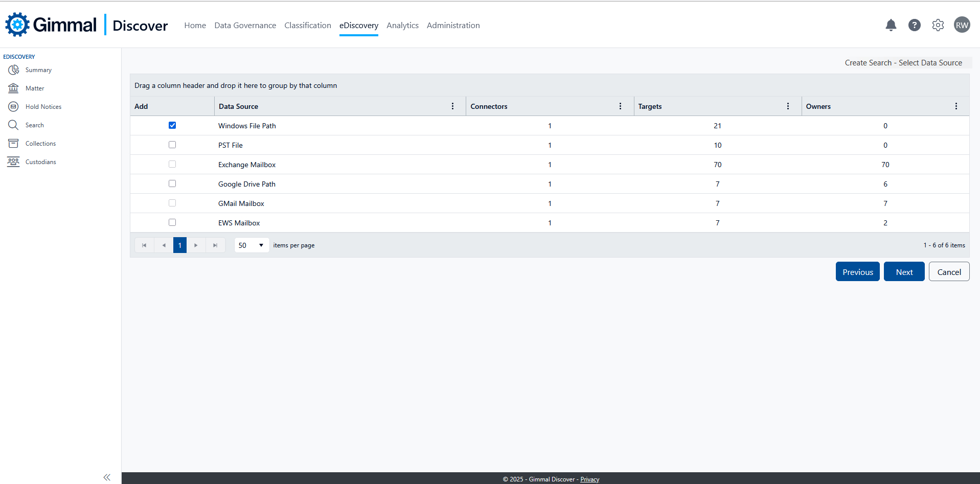Open Custodians in the sidebar

(x=40, y=162)
